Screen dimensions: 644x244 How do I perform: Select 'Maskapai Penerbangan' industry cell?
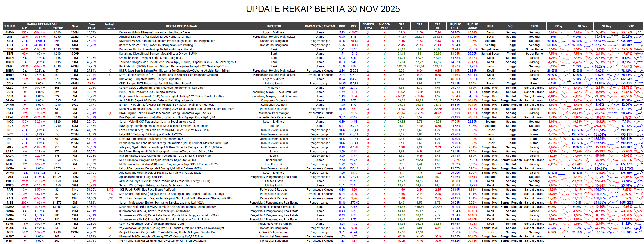(x=274, y=113)
